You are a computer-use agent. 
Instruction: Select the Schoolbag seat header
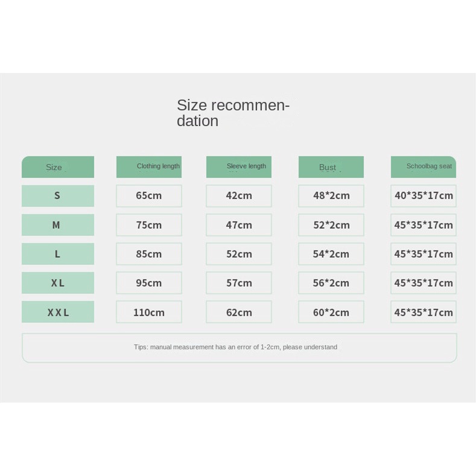tap(424, 167)
